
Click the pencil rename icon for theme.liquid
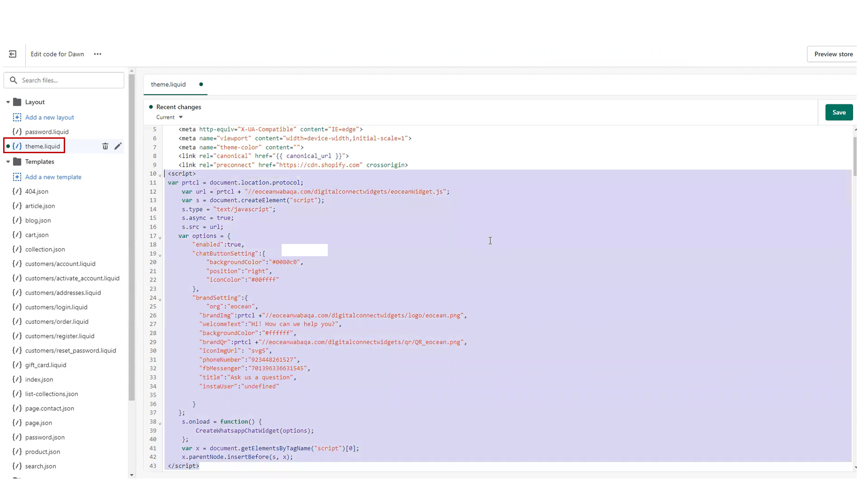tap(118, 146)
